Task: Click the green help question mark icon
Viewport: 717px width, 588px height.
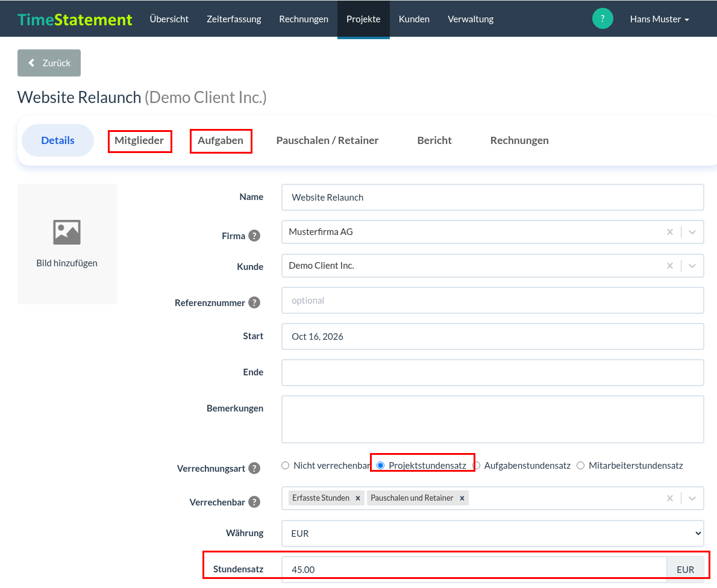Action: [603, 19]
